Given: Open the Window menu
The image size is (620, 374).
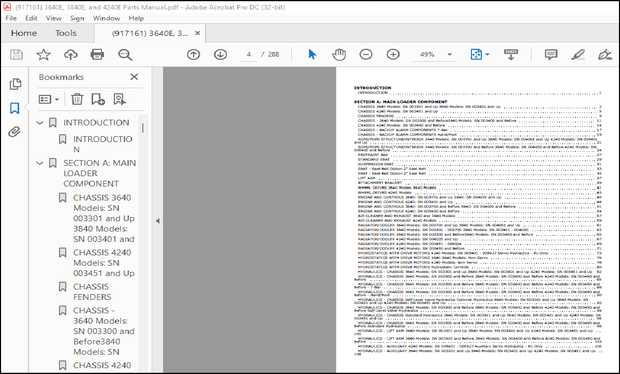Looking at the screenshot, I should point(106,18).
